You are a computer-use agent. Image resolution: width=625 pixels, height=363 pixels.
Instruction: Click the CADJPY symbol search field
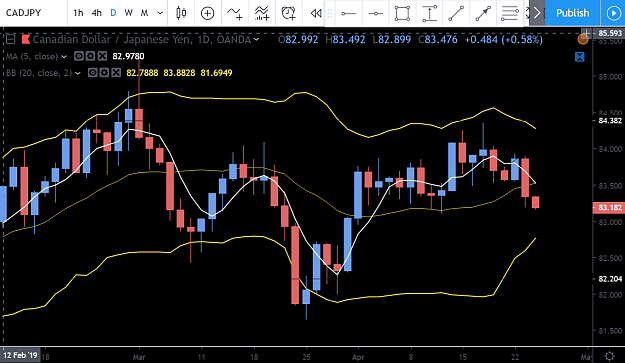33,13
